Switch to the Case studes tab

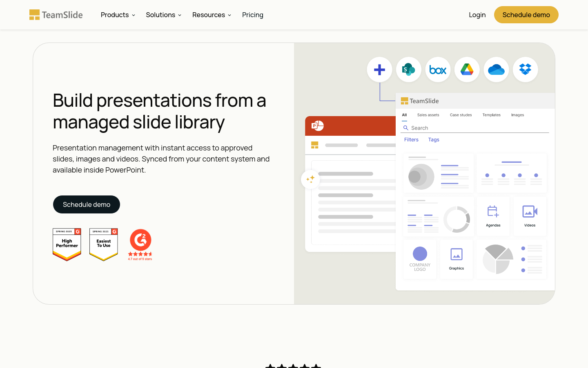461,115
